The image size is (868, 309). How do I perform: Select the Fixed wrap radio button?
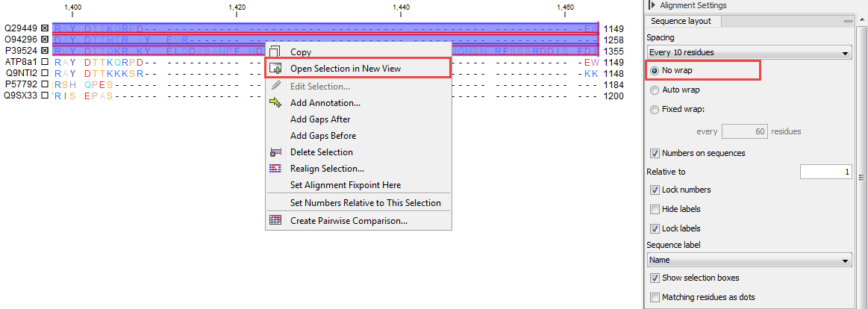tap(655, 109)
